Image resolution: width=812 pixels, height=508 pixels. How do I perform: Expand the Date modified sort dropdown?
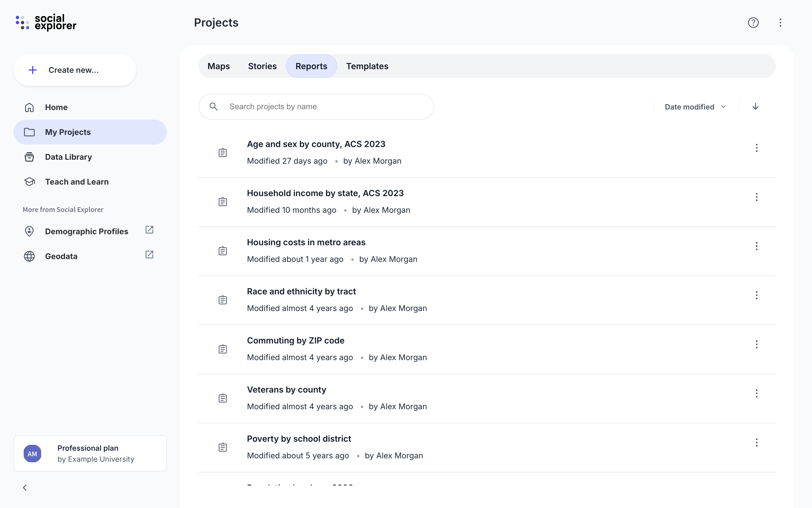[696, 107]
